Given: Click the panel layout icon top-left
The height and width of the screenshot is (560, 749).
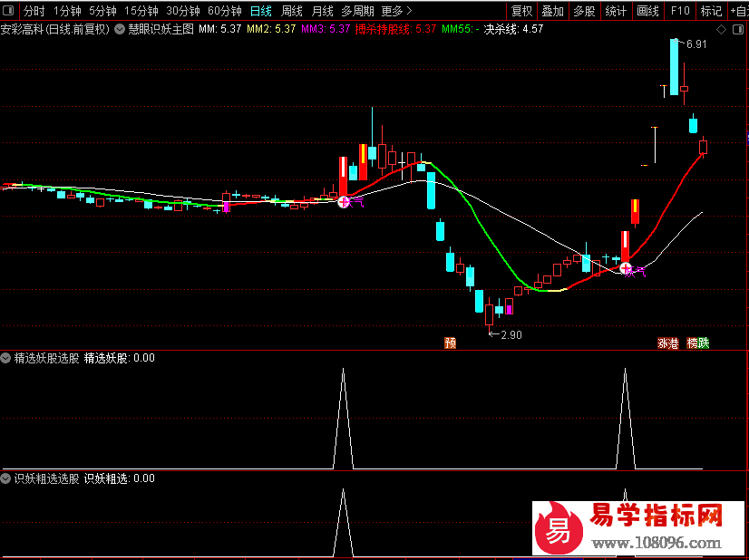Looking at the screenshot, I should [x=8, y=10].
